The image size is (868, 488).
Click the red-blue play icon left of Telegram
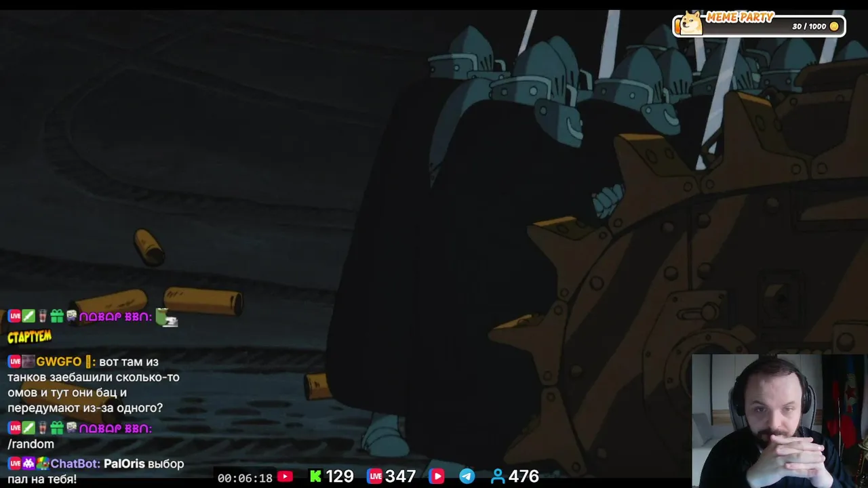click(437, 476)
